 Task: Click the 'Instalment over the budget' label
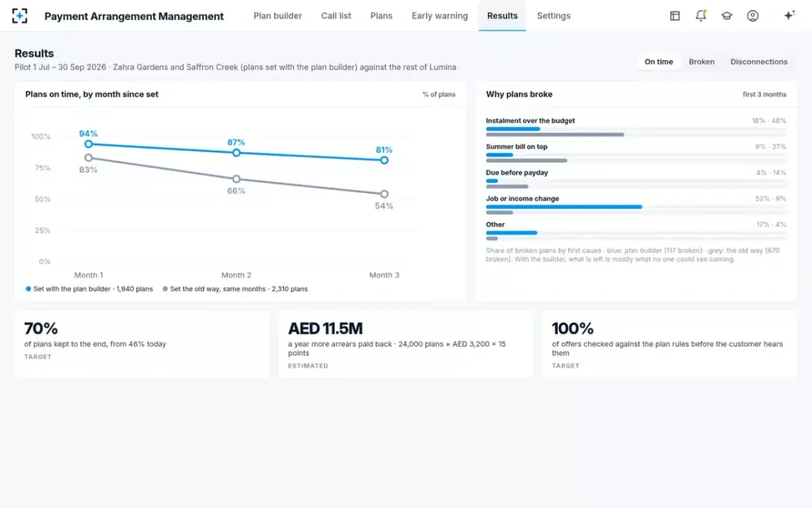(531, 121)
